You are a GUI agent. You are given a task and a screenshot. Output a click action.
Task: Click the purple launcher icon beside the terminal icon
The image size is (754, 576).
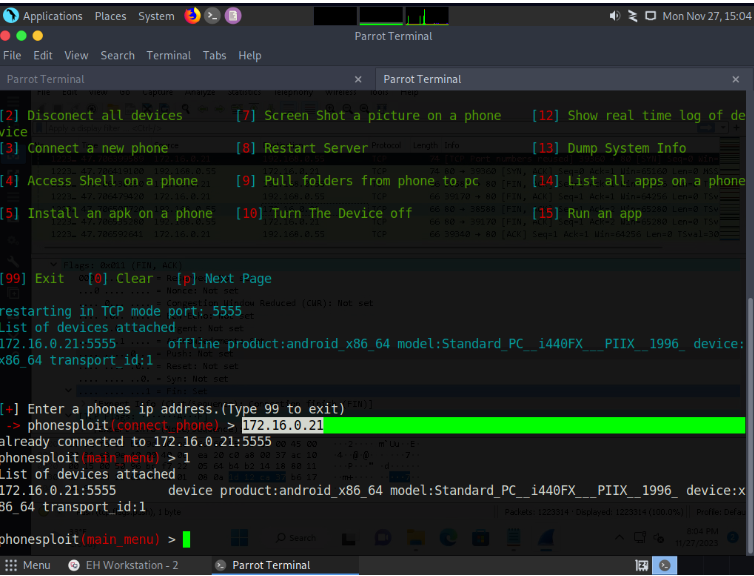pos(232,16)
